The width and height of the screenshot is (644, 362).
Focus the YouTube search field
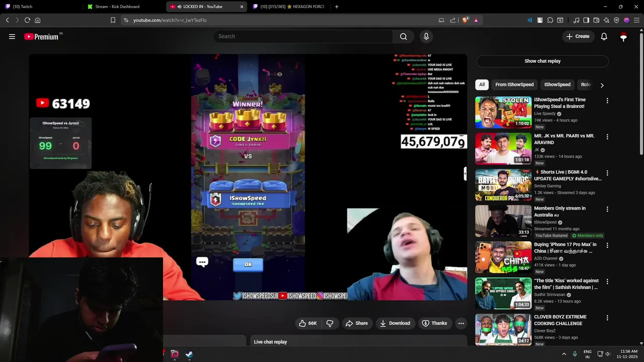point(303,36)
